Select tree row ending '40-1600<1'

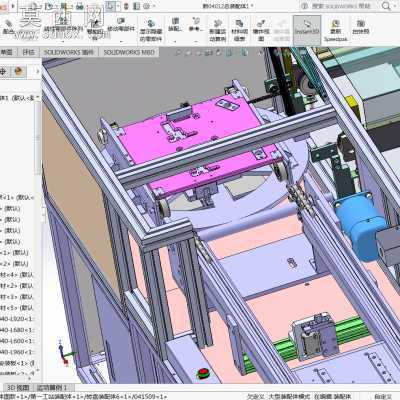pyautogui.click(x=17, y=341)
